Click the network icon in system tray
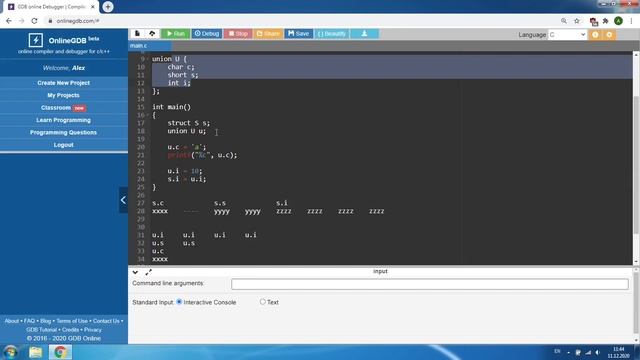640x360 pixels. (588, 352)
